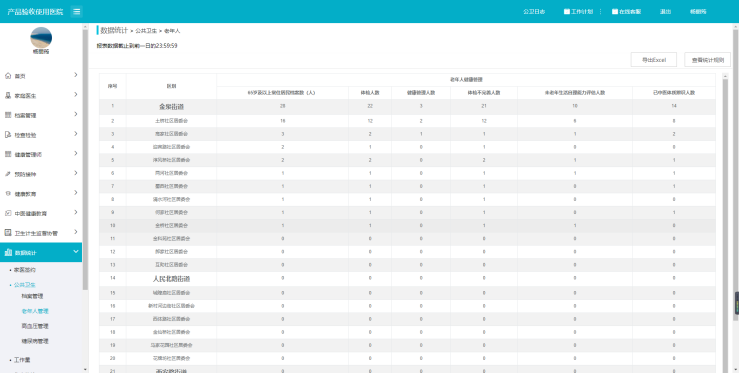The width and height of the screenshot is (740, 374).
Task: Expand the 健康教育 menu chevron
Action: (x=76, y=193)
